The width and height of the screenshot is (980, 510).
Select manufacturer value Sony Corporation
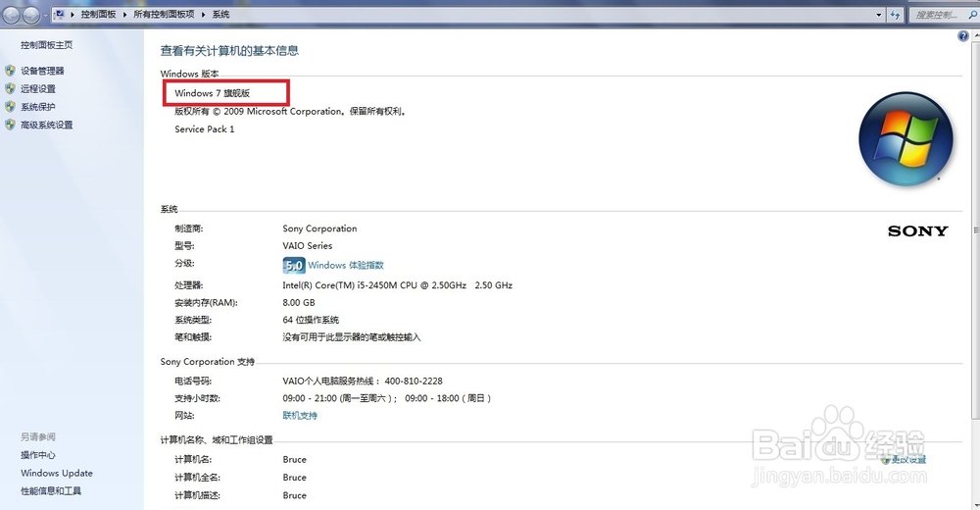click(320, 229)
